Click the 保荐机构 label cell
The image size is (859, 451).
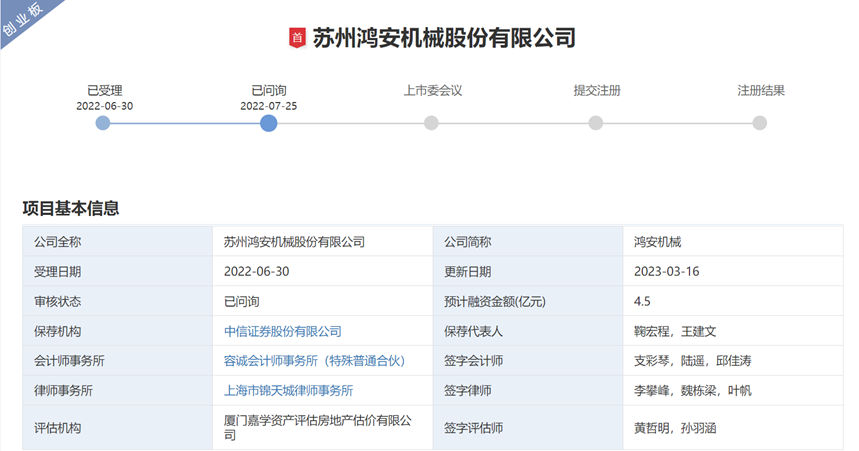tap(117, 331)
